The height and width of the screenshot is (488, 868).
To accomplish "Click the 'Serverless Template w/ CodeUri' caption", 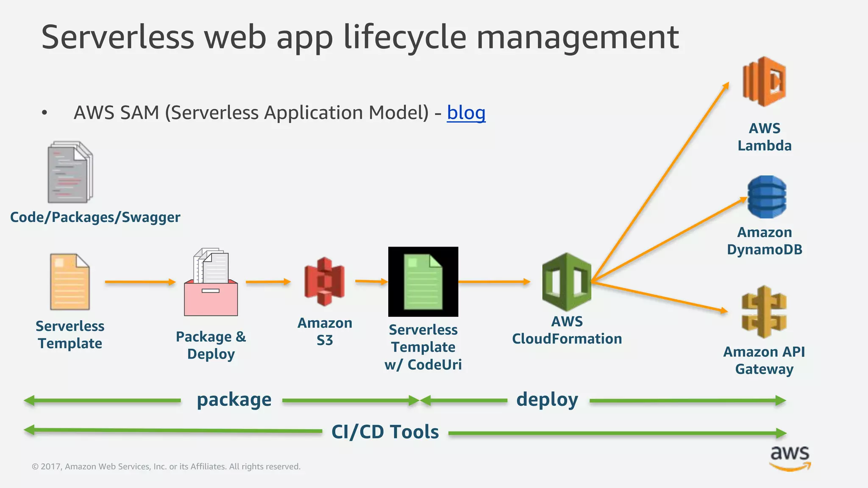I will pyautogui.click(x=423, y=347).
